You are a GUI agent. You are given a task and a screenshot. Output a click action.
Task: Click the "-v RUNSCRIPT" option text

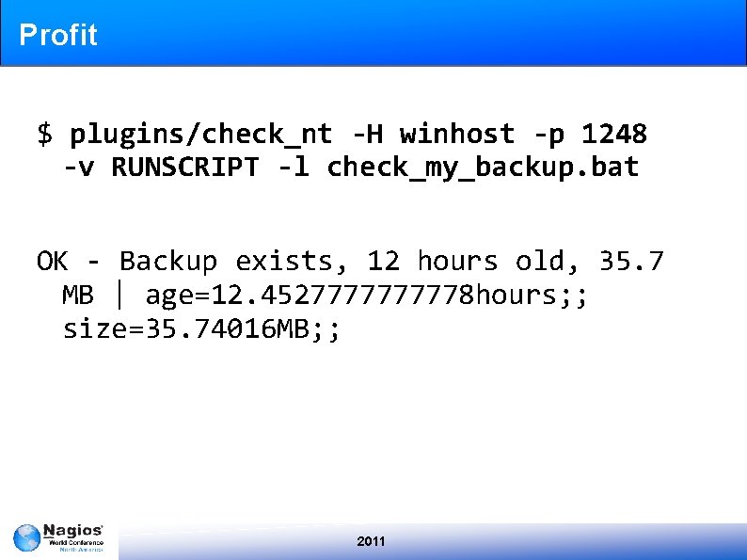[x=161, y=167]
